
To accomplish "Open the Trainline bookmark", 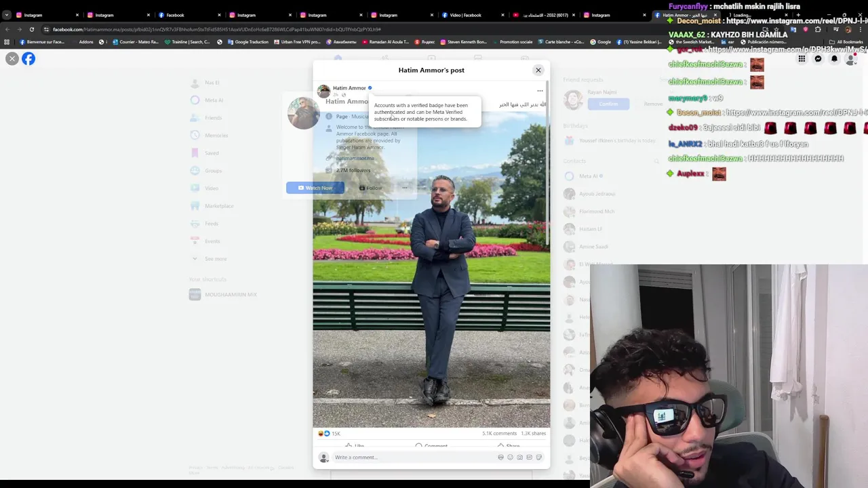I will (188, 42).
